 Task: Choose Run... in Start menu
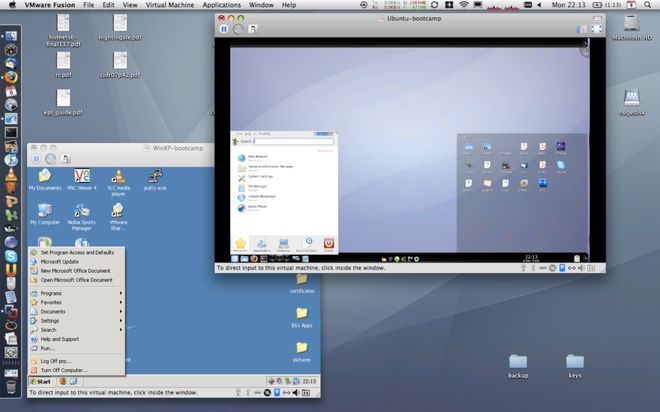coord(77,348)
